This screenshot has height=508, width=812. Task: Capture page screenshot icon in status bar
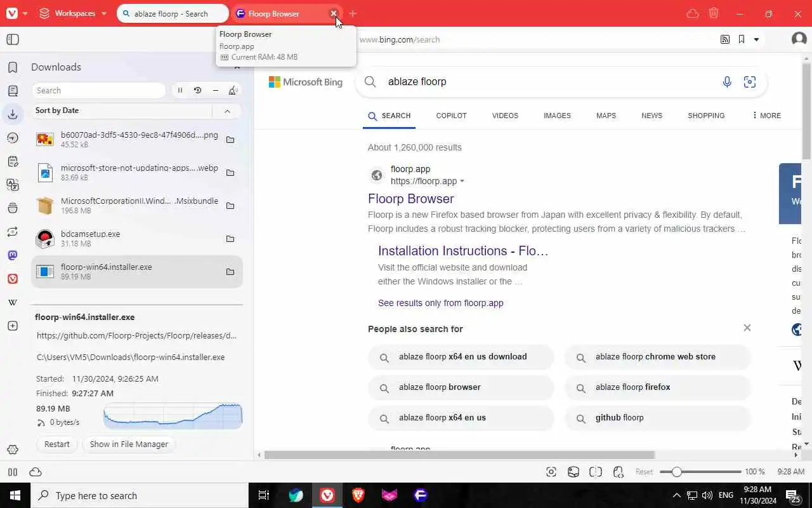551,472
